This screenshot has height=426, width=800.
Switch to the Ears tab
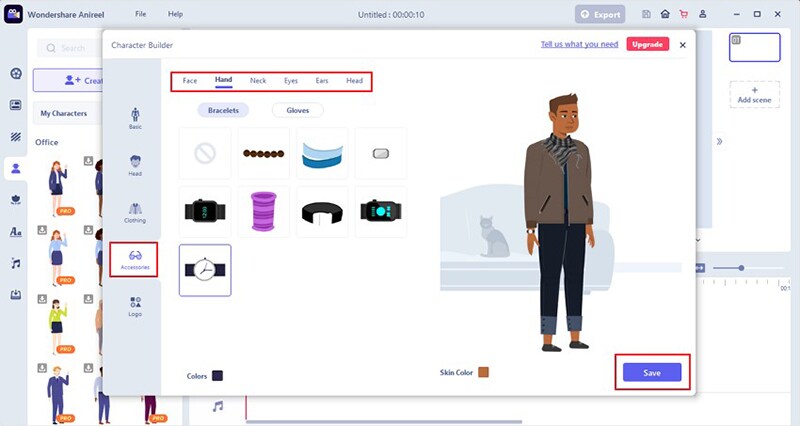click(322, 81)
